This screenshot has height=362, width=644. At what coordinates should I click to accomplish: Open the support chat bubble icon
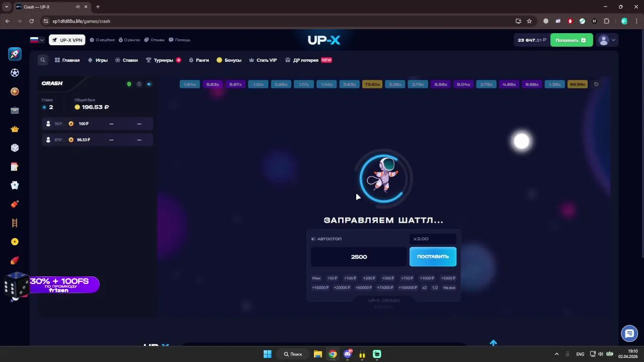(x=629, y=333)
